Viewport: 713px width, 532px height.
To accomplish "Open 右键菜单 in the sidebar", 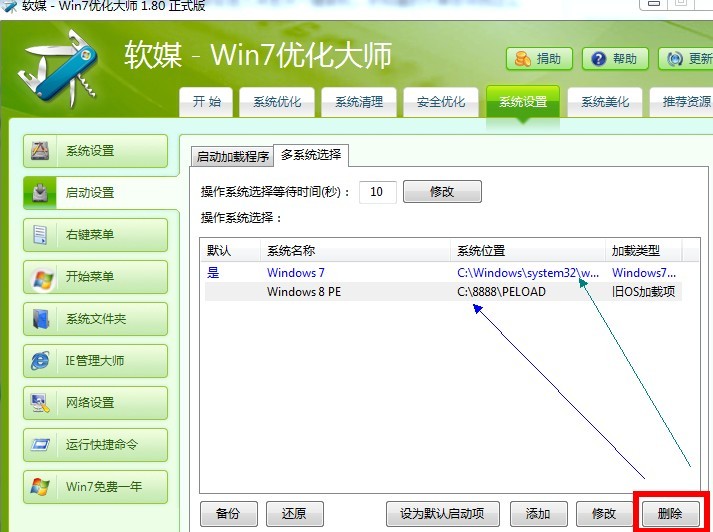I will [95, 235].
